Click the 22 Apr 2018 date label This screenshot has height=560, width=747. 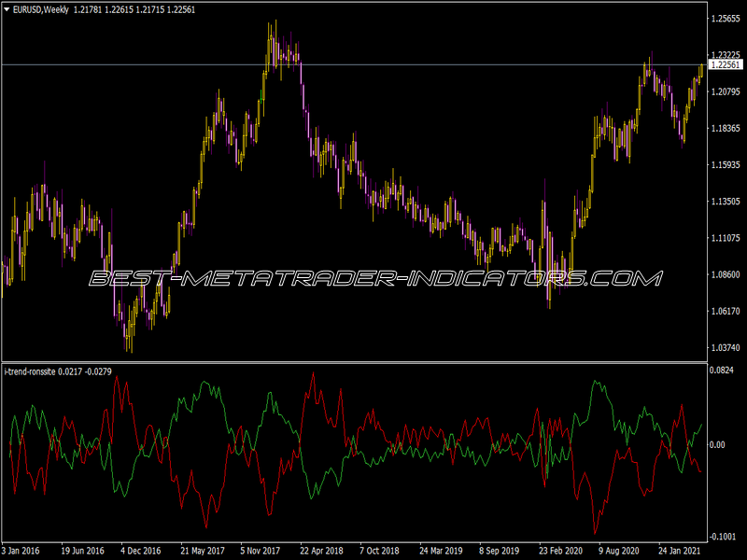[321, 551]
